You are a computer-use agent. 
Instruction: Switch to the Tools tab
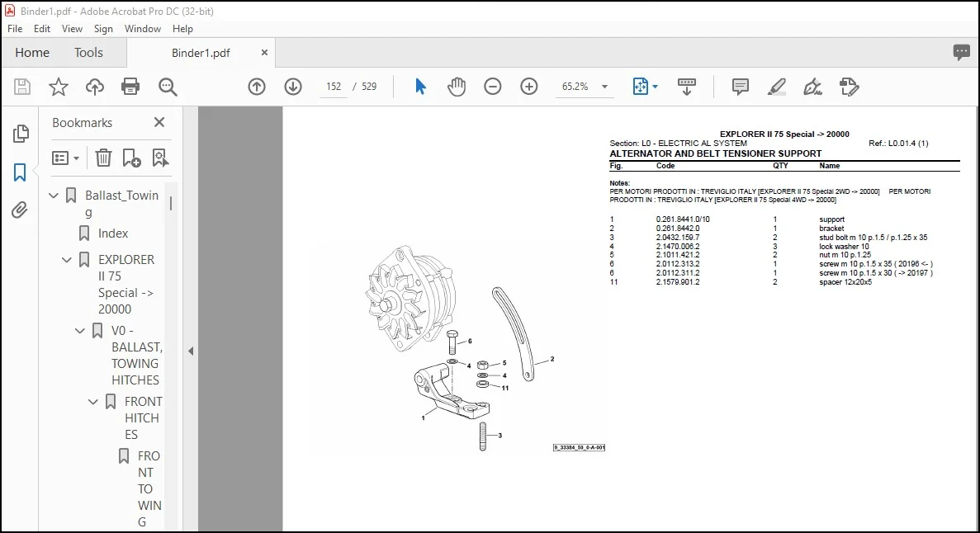pyautogui.click(x=88, y=53)
